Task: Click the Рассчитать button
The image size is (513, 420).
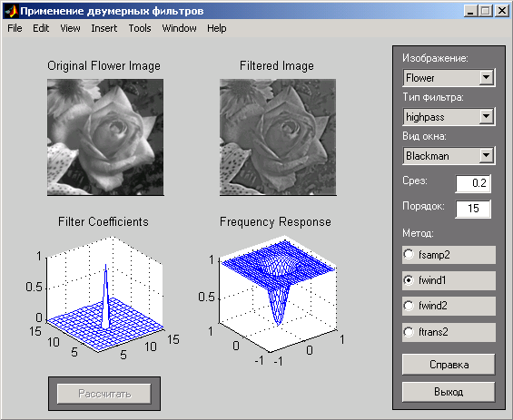Action: coord(104,394)
